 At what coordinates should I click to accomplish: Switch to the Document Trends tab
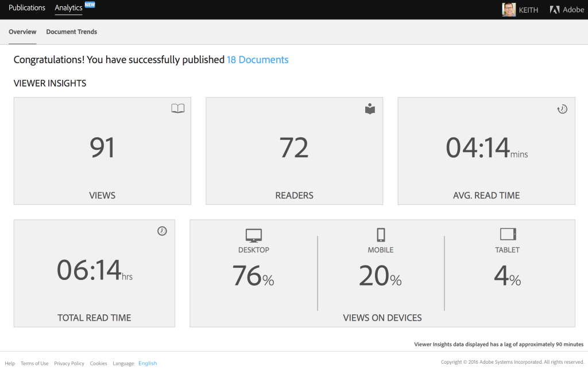(72, 32)
